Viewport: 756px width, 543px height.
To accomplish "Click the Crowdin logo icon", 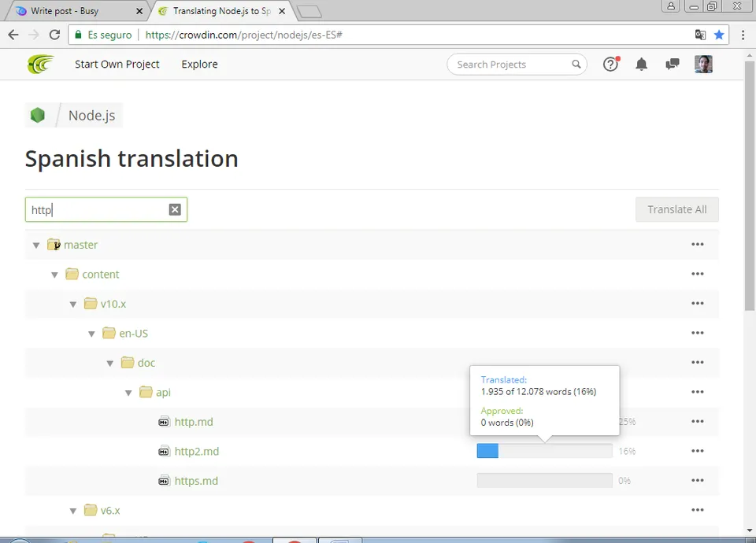I will (x=40, y=64).
